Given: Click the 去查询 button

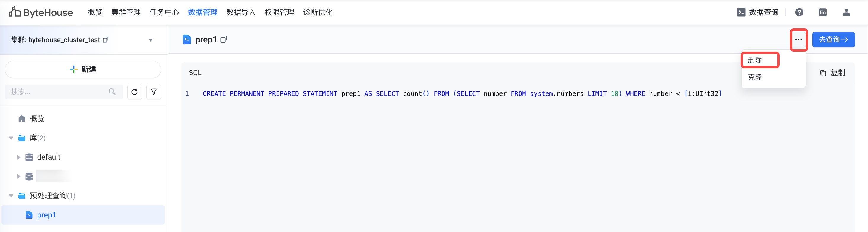Looking at the screenshot, I should point(833,39).
